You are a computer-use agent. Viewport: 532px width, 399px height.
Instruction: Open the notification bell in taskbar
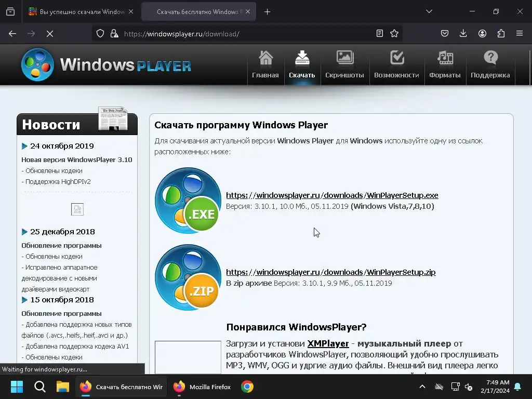click(518, 387)
